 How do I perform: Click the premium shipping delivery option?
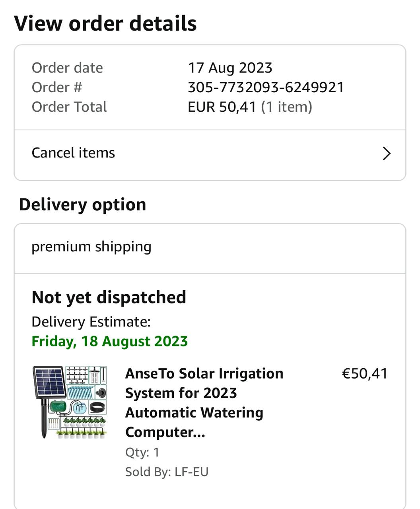[91, 247]
